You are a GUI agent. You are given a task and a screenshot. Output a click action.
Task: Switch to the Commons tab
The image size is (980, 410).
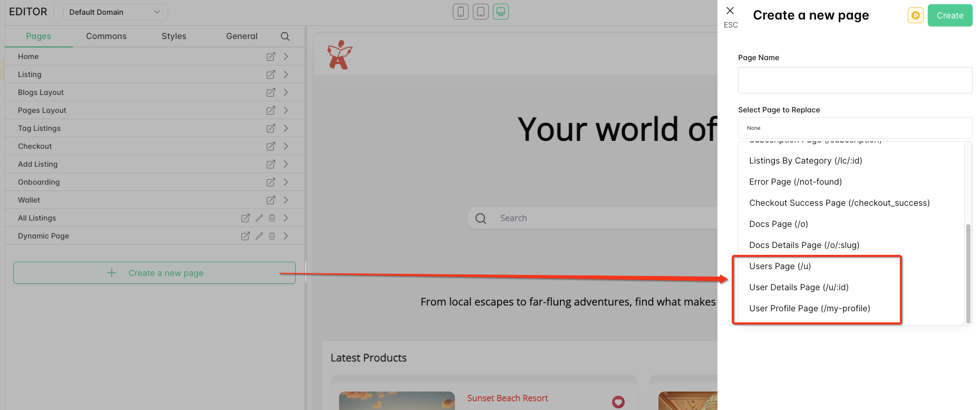point(106,36)
